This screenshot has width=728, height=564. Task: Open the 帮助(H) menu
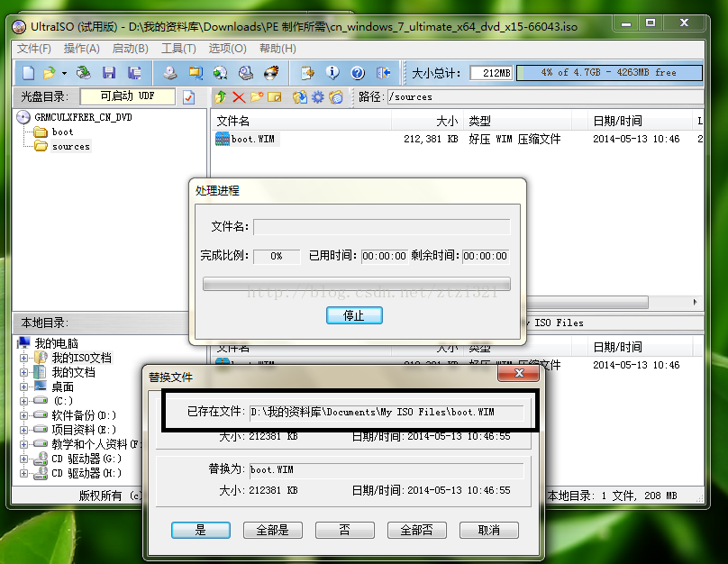coord(278,49)
